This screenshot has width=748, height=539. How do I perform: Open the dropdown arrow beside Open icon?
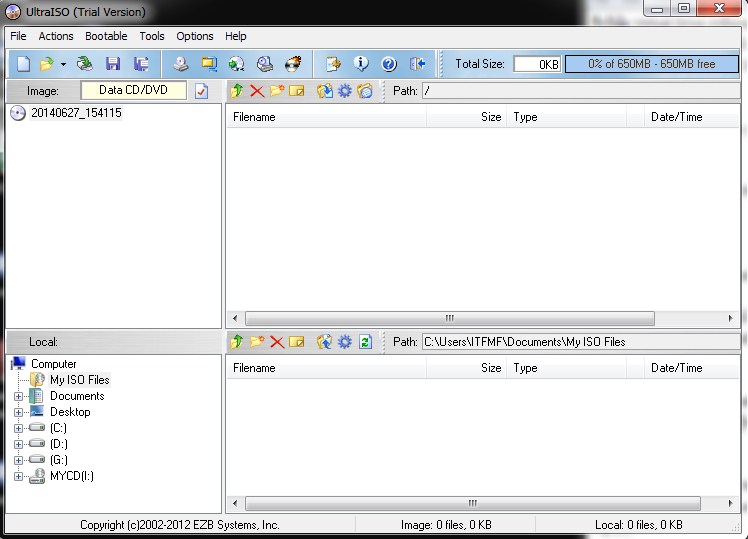[x=63, y=64]
